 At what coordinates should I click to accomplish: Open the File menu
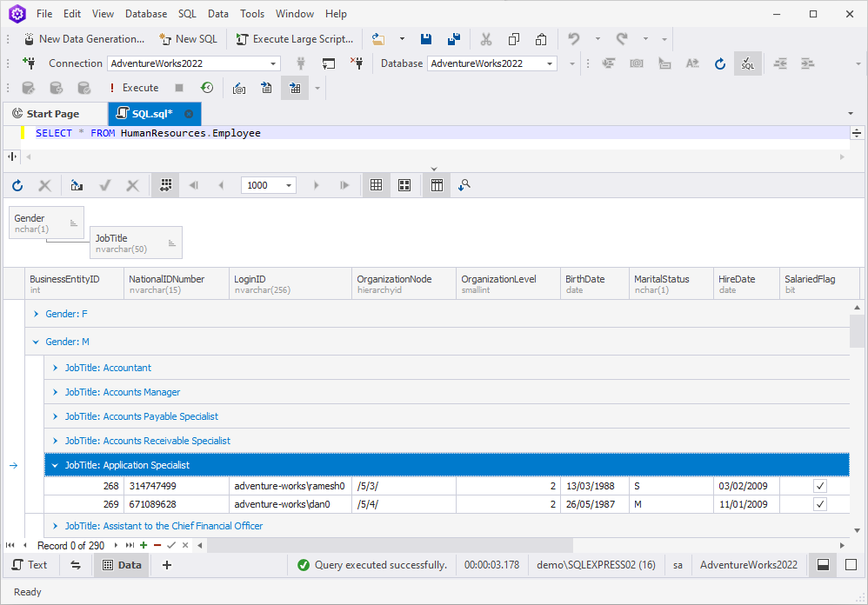point(44,14)
